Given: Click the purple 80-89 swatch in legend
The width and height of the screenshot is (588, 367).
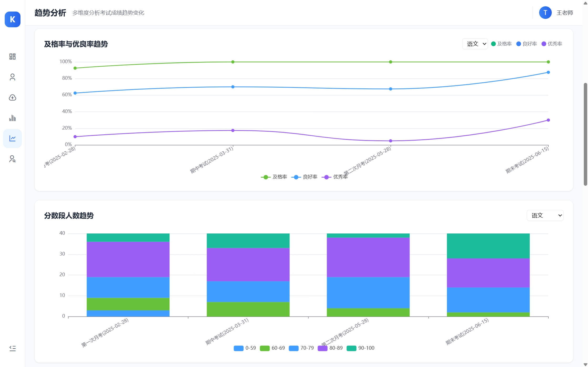Looking at the screenshot, I should coord(322,348).
